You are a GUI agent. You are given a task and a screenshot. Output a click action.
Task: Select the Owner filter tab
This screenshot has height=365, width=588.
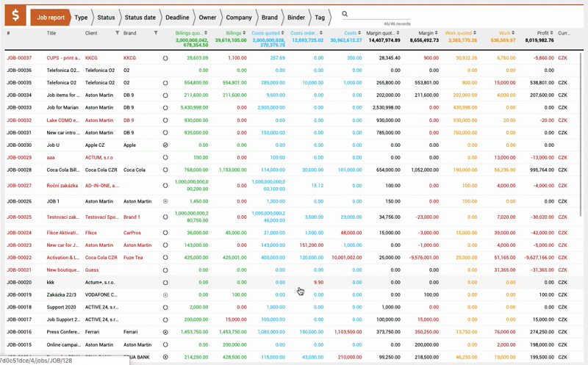[x=207, y=17]
